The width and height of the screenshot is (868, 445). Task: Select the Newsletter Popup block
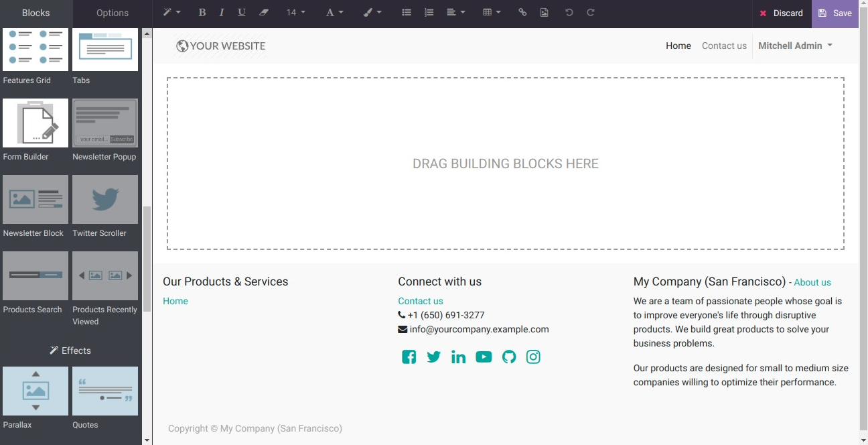pos(105,123)
